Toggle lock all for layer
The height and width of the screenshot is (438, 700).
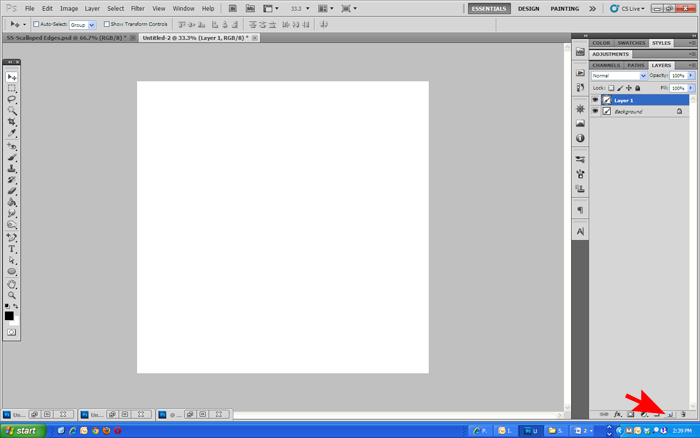point(638,88)
